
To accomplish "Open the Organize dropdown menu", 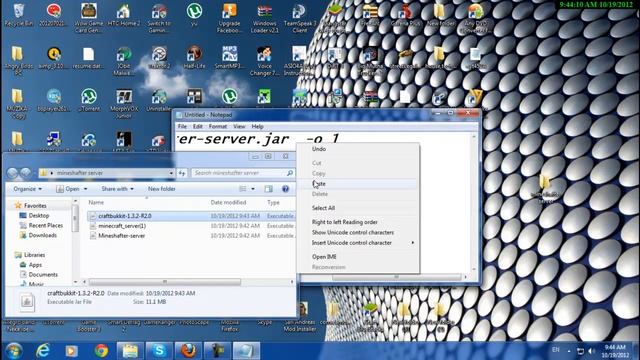I will 27,189.
